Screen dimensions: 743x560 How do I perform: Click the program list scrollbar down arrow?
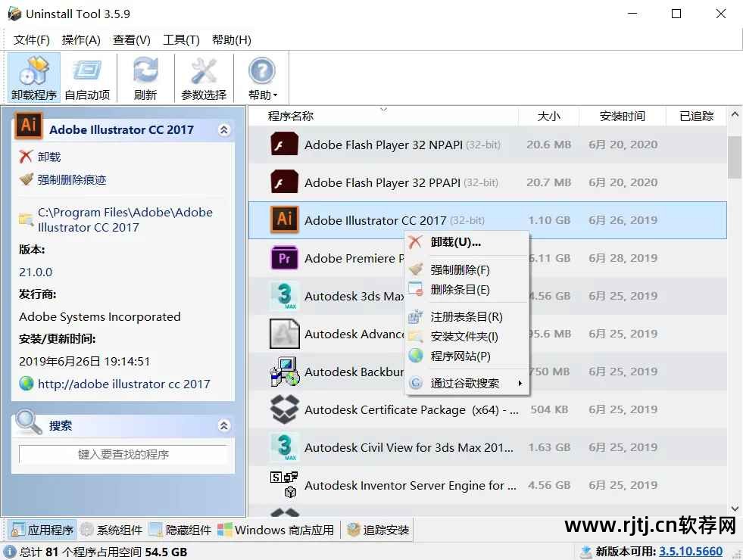[735, 509]
